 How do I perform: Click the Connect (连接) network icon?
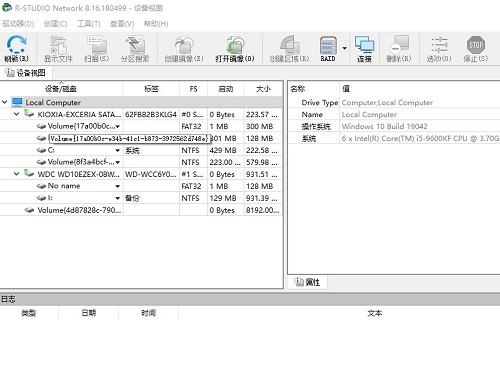[364, 45]
